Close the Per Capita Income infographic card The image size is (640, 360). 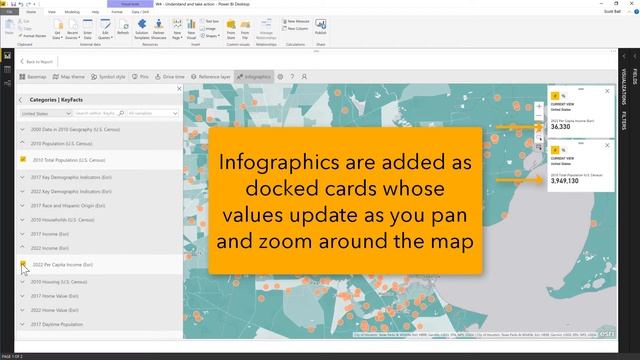click(x=607, y=91)
